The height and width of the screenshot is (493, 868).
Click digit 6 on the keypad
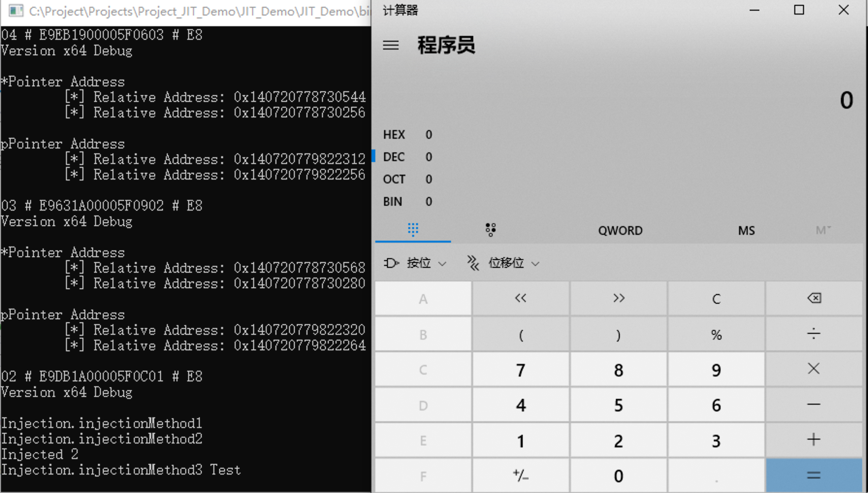(x=716, y=405)
